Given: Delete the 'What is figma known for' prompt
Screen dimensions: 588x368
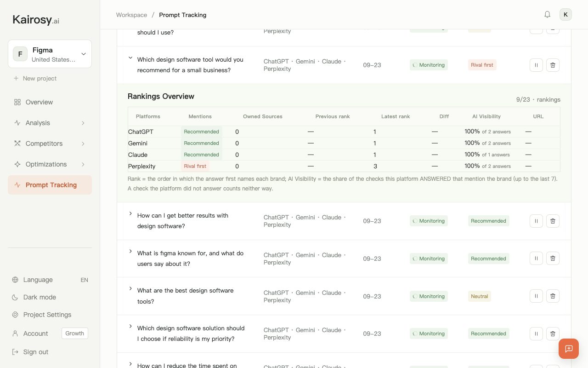Looking at the screenshot, I should click(x=553, y=259).
